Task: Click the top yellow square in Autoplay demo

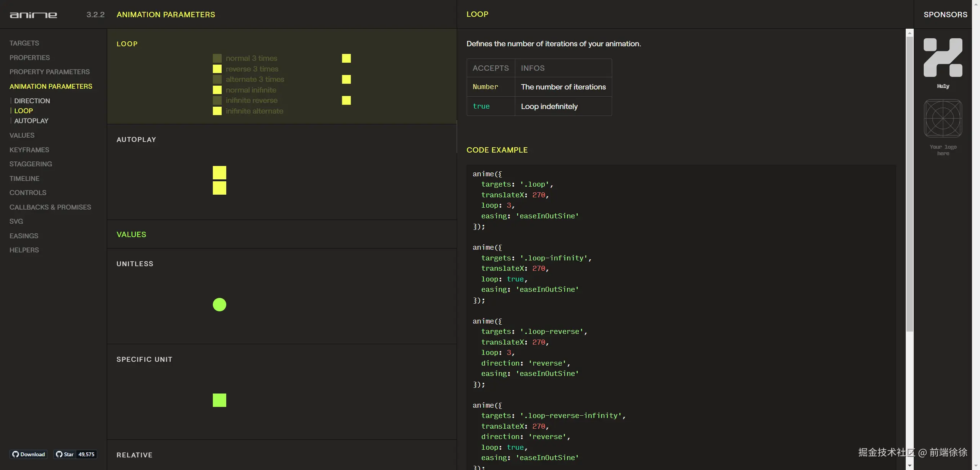Action: coord(219,172)
